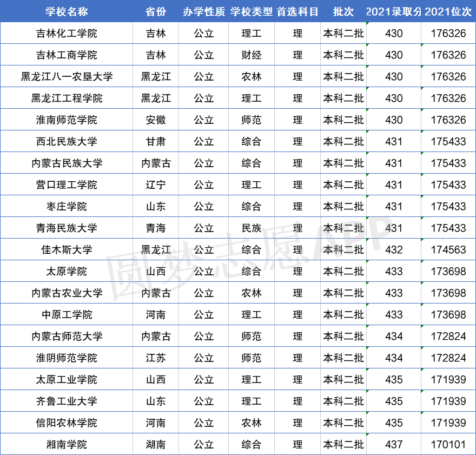The image size is (476, 455).
Task: Click 理 subject in 内蒙古农业大学 row
Action: (297, 293)
